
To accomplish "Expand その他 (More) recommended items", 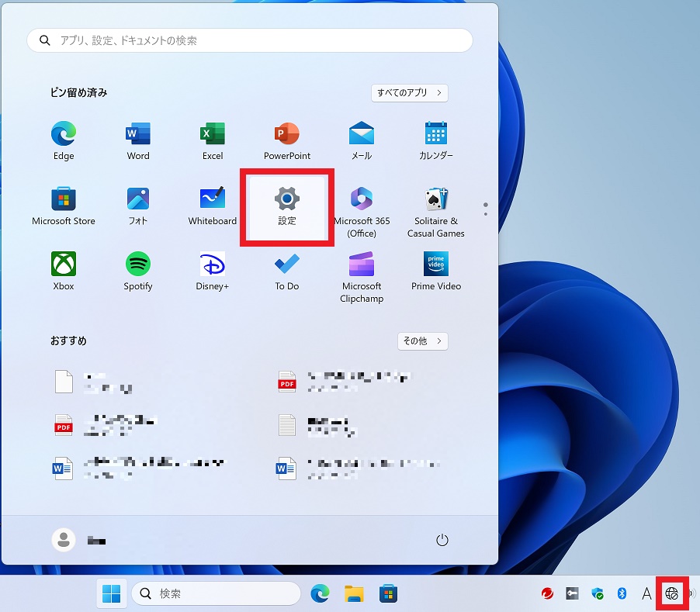I will pyautogui.click(x=422, y=341).
